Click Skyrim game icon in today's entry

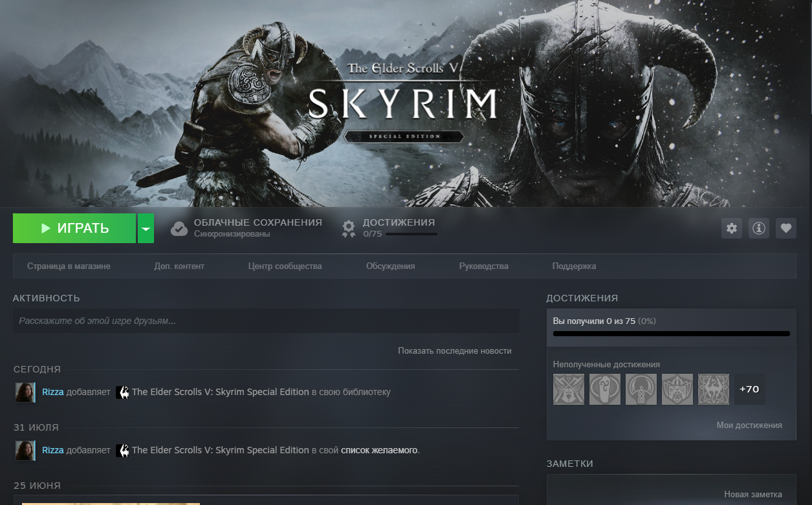click(122, 392)
